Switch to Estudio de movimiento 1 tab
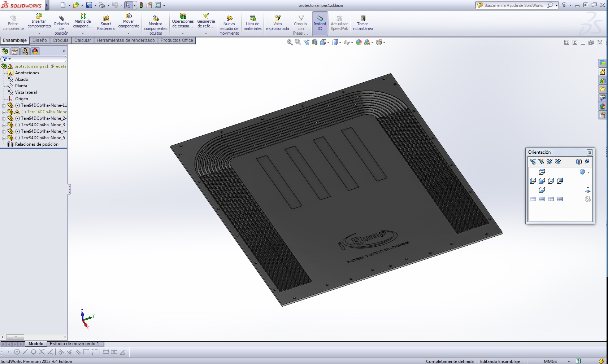608x364 pixels. tap(74, 344)
